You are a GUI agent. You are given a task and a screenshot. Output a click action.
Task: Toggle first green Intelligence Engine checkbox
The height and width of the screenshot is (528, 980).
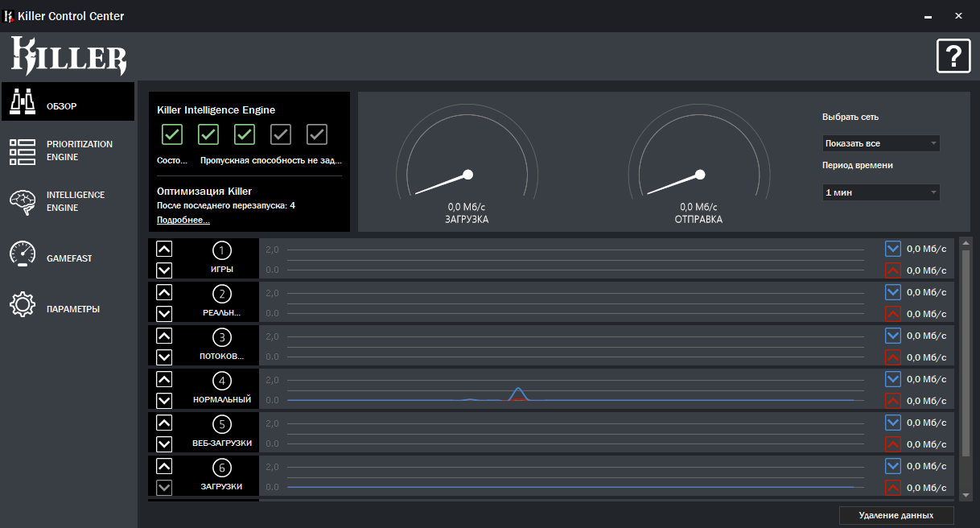(172, 134)
